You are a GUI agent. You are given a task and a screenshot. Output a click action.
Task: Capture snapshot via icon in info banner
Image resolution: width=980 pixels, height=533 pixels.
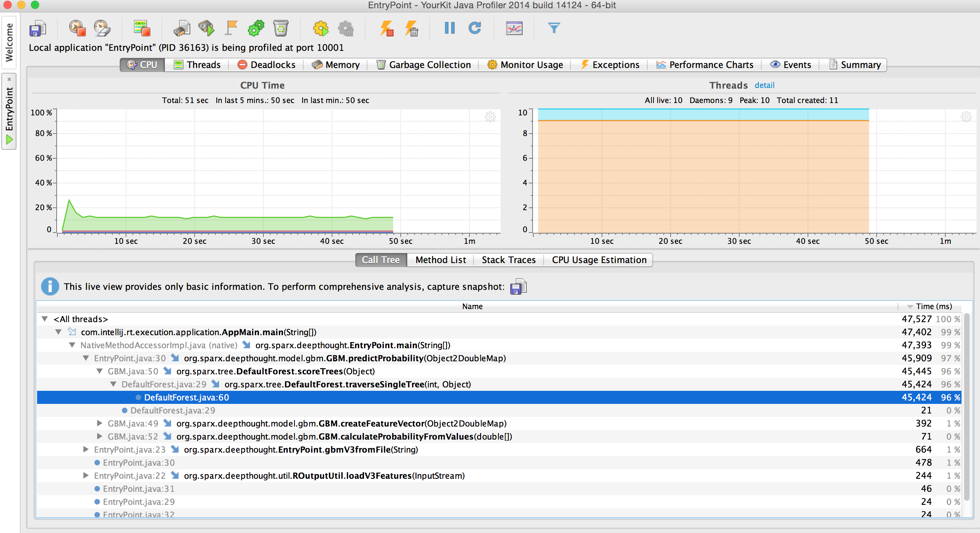coord(518,286)
